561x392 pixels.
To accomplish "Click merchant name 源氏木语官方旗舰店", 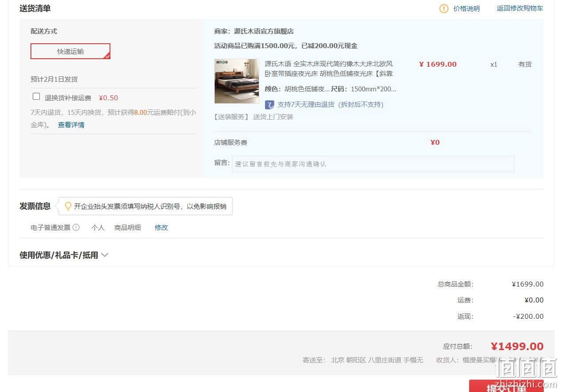I will [264, 31].
